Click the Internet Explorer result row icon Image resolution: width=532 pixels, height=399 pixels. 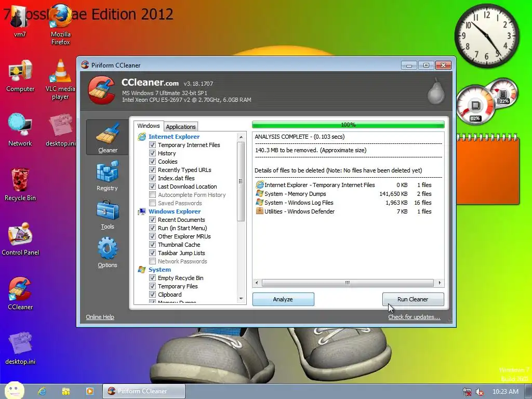coord(260,185)
